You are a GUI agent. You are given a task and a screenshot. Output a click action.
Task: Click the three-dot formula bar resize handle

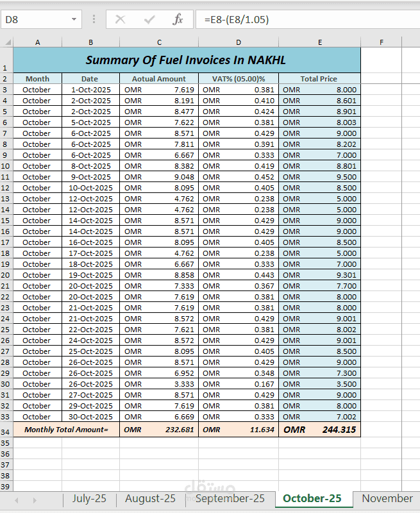pyautogui.click(x=94, y=19)
